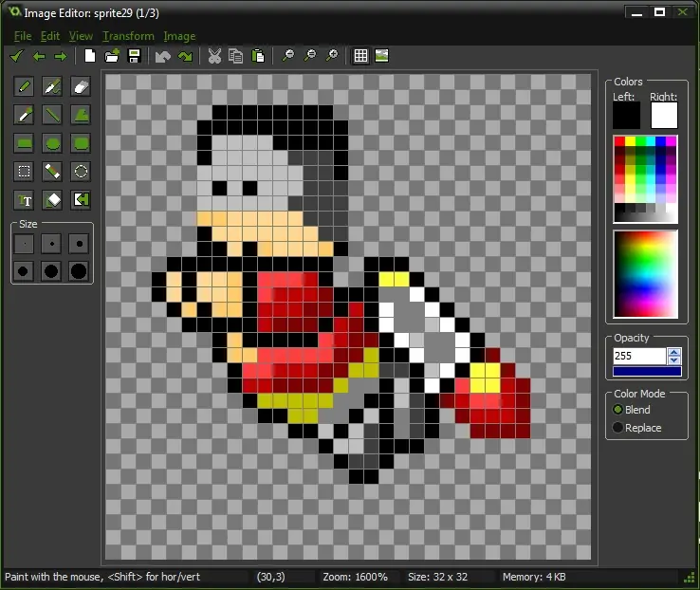Screen dimensions: 700x590
Task: Click the Left color black swatch
Action: (x=626, y=116)
